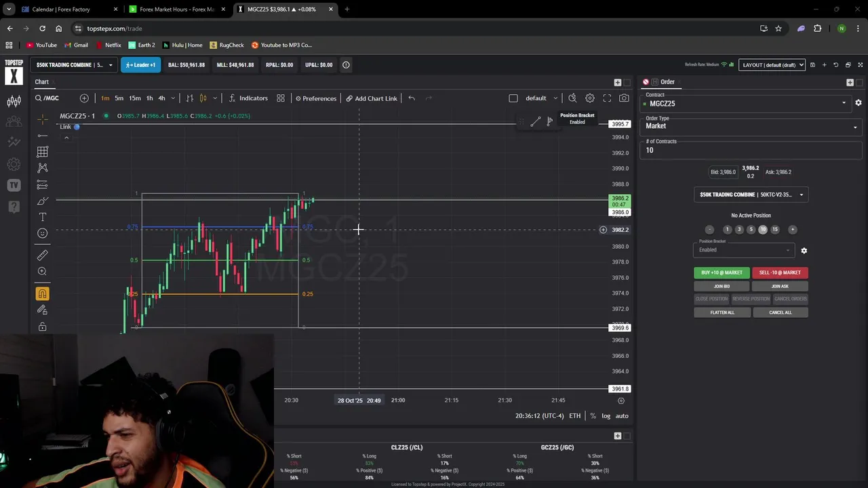Select the brush drawing tool
The image size is (868, 488).
click(42, 201)
